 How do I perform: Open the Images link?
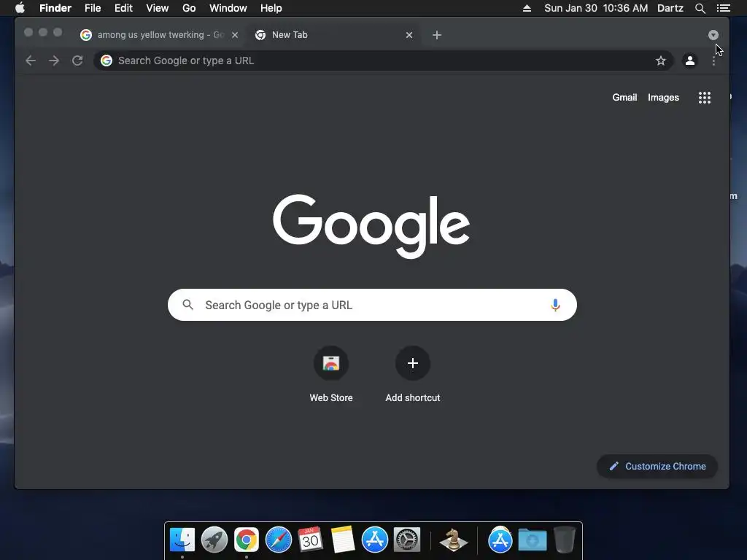[x=663, y=98]
